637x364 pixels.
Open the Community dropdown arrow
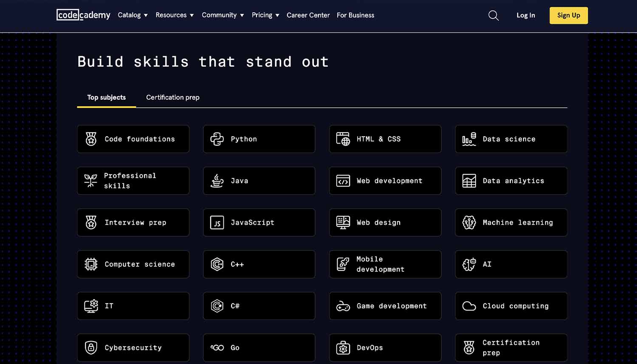point(242,15)
